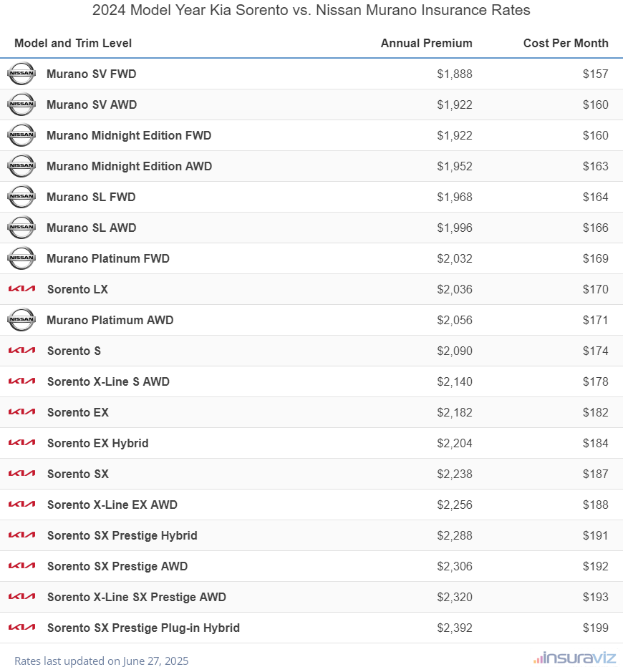Click Kia logo beside Sorento S

pos(22,351)
